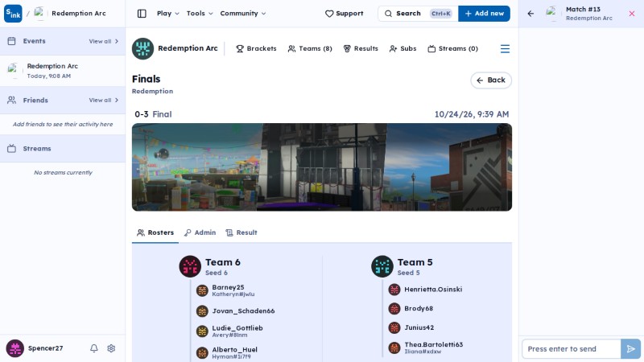Click the Redemption Arc tournament logo
Screen dimensions: 644x362
click(x=143, y=48)
